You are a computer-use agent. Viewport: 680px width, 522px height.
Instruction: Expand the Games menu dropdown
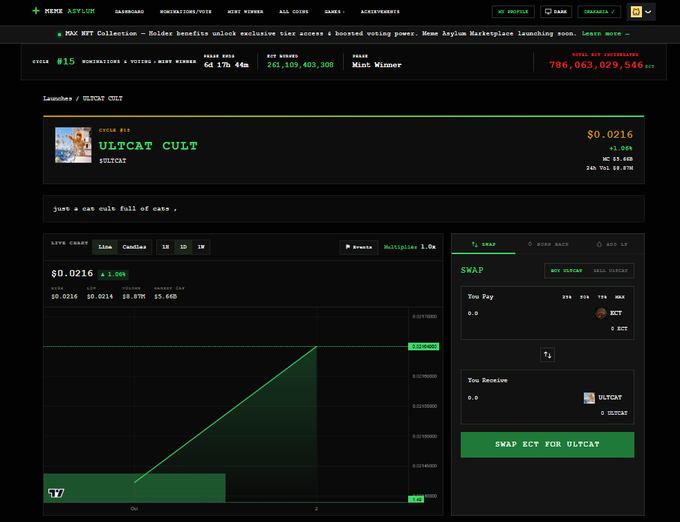[334, 12]
